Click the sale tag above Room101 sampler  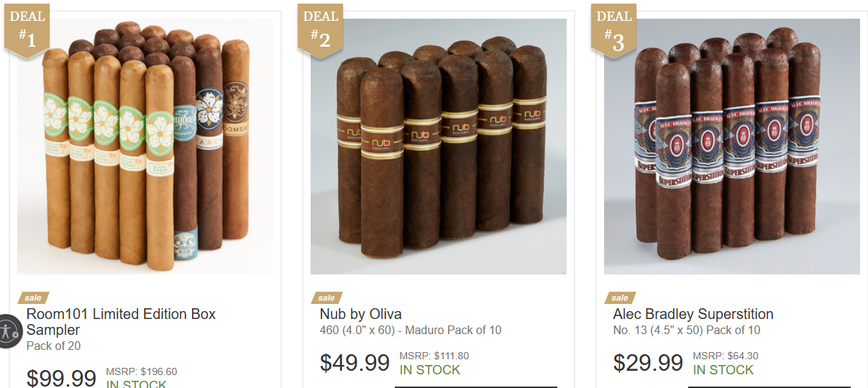tap(33, 297)
